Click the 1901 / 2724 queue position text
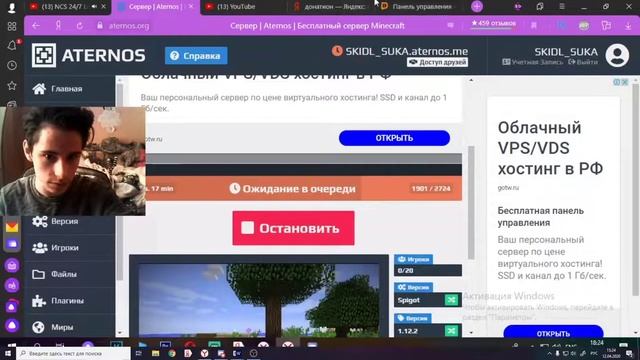This screenshot has height=360, width=640. 431,189
